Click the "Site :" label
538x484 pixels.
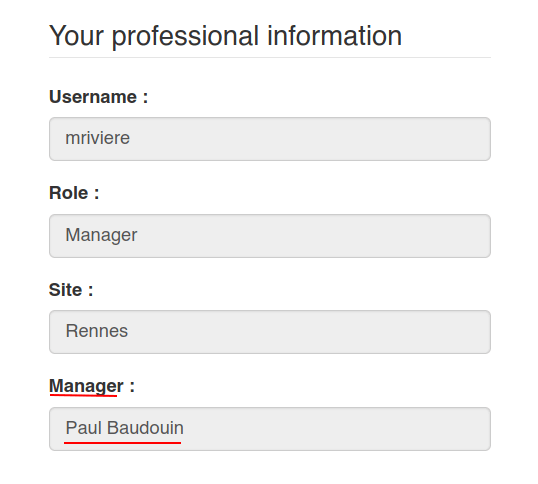pos(71,290)
